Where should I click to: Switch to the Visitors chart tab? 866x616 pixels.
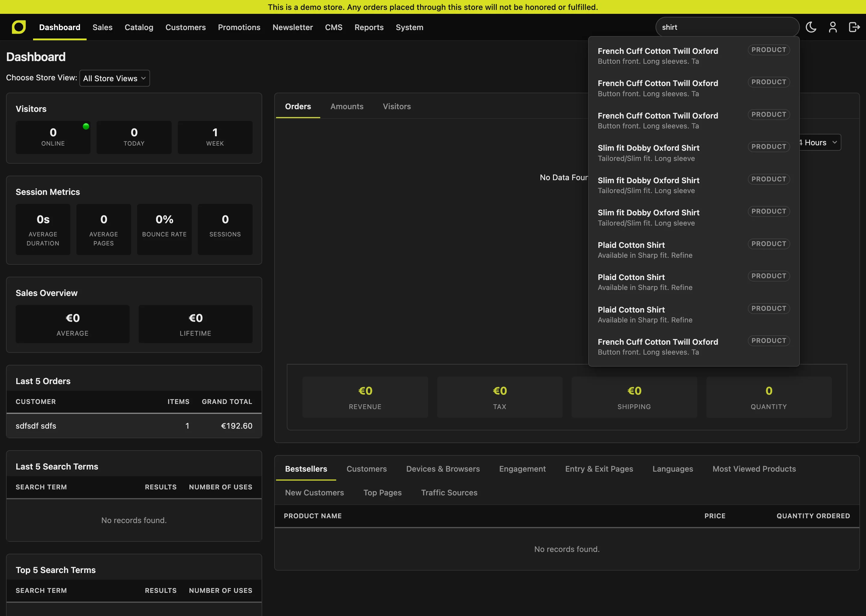click(x=397, y=106)
